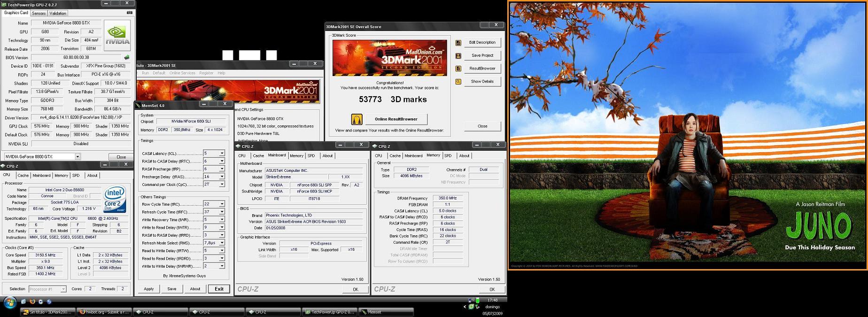Open Precharge Delay (tRAS) dropdown
This screenshot has width=868, height=317.
(x=222, y=177)
